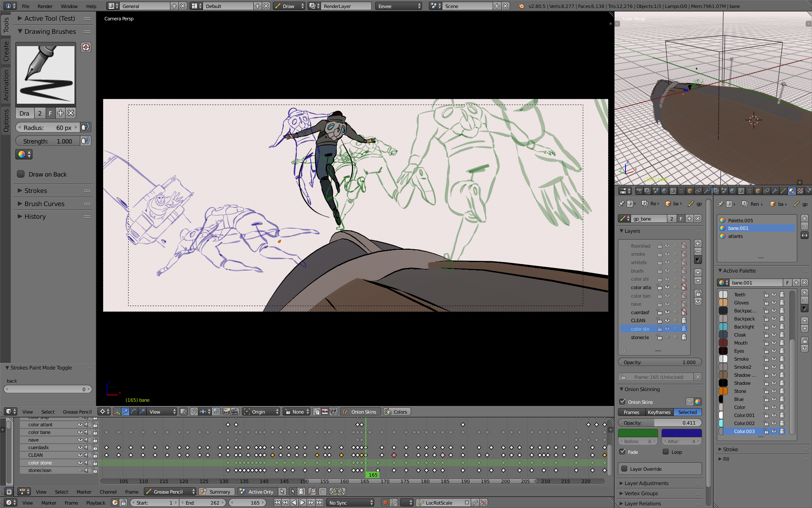
Task: Select the Keyframes onion mode button
Action: pos(659,412)
